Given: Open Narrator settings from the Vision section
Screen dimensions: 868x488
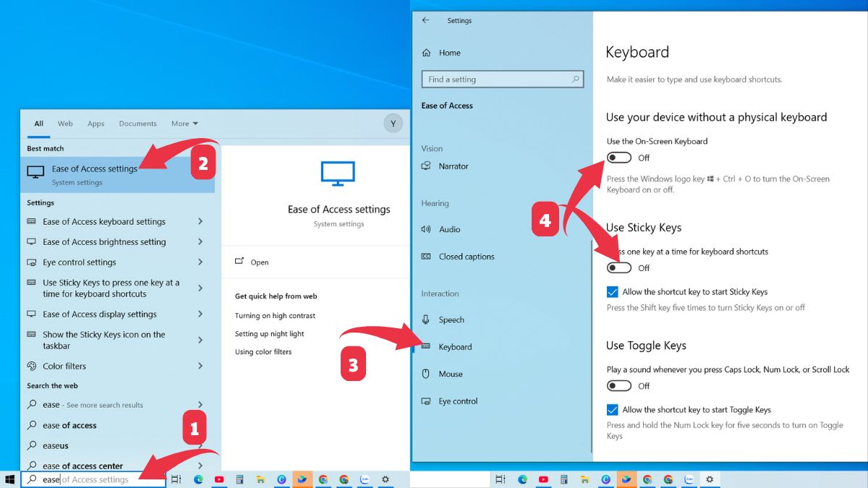Looking at the screenshot, I should [454, 166].
